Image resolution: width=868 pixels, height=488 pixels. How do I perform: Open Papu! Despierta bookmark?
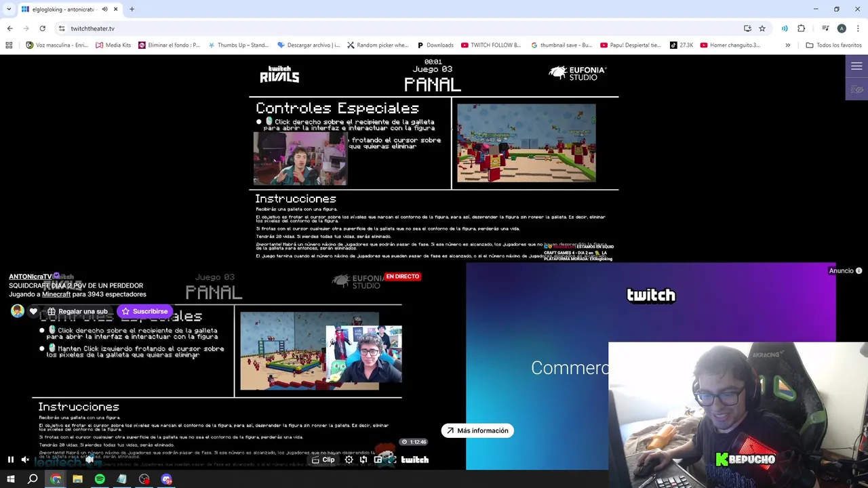point(631,45)
